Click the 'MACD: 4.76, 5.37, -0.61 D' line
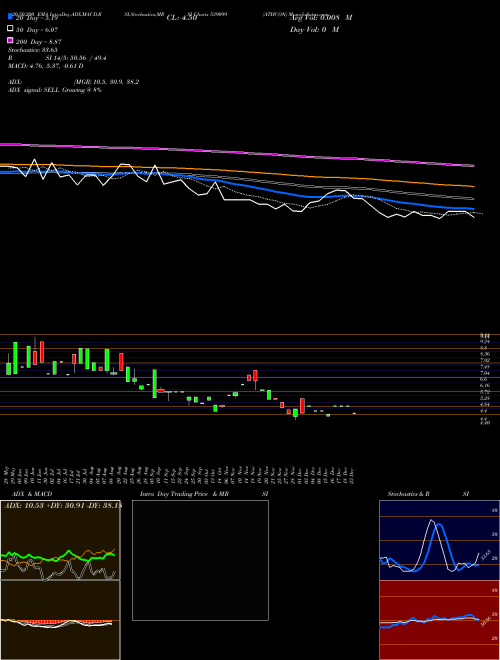The image size is (500, 660). (x=45, y=66)
